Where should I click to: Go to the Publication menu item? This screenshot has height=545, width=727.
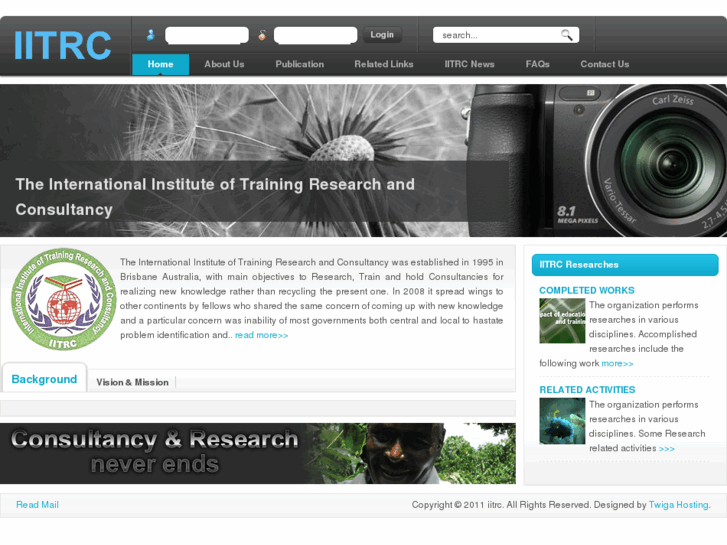(x=300, y=64)
